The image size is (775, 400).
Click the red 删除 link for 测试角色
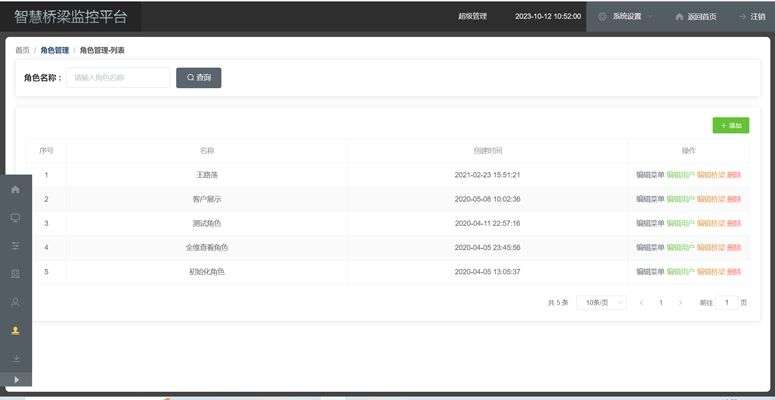tap(734, 223)
